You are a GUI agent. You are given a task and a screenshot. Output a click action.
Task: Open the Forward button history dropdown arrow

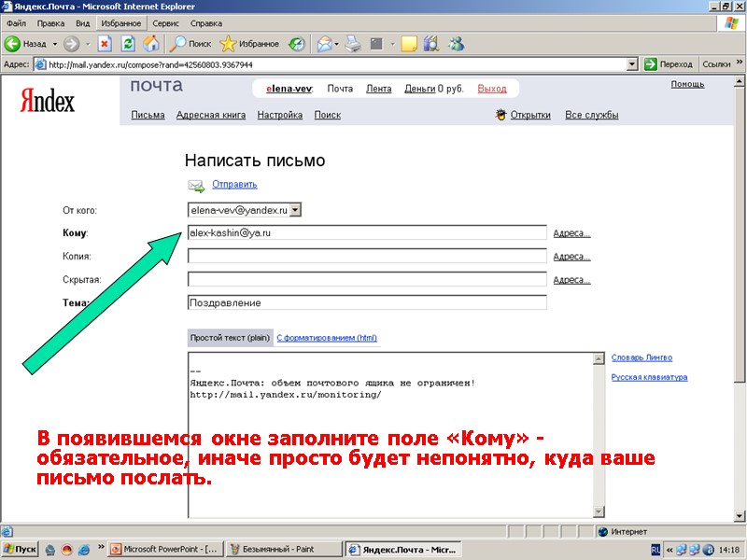(88, 44)
